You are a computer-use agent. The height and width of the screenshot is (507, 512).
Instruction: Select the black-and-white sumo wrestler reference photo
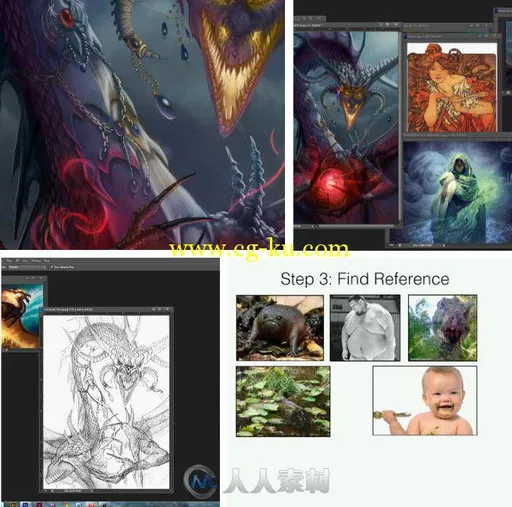[x=365, y=328]
